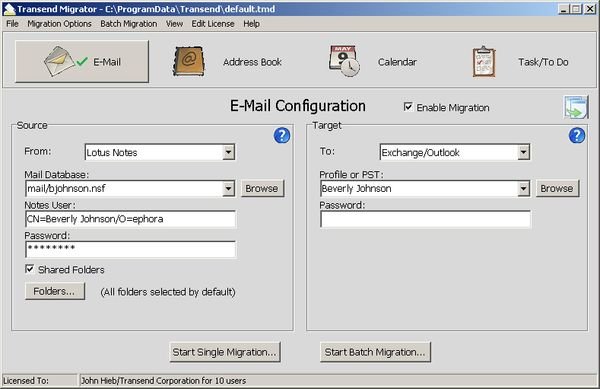Screen dimensions: 600x389
Task: Maximize the Transend Migrator window
Action: [x=576, y=9]
